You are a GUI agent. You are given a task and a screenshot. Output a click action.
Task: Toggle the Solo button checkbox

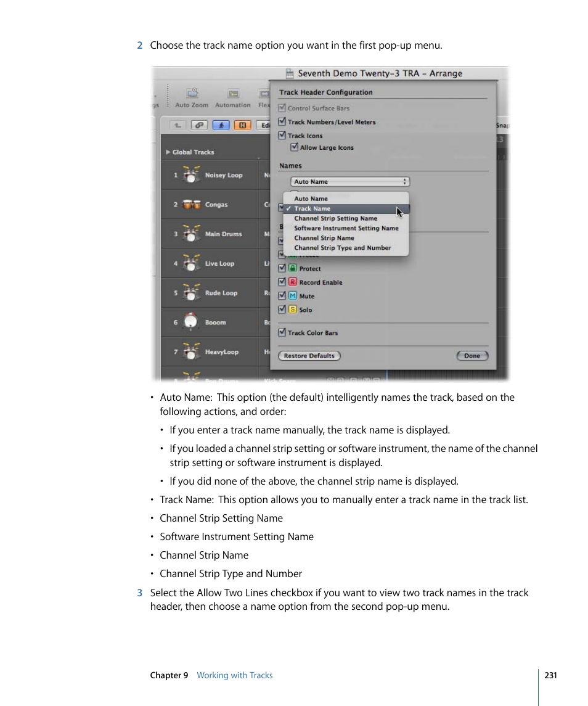[x=282, y=310]
